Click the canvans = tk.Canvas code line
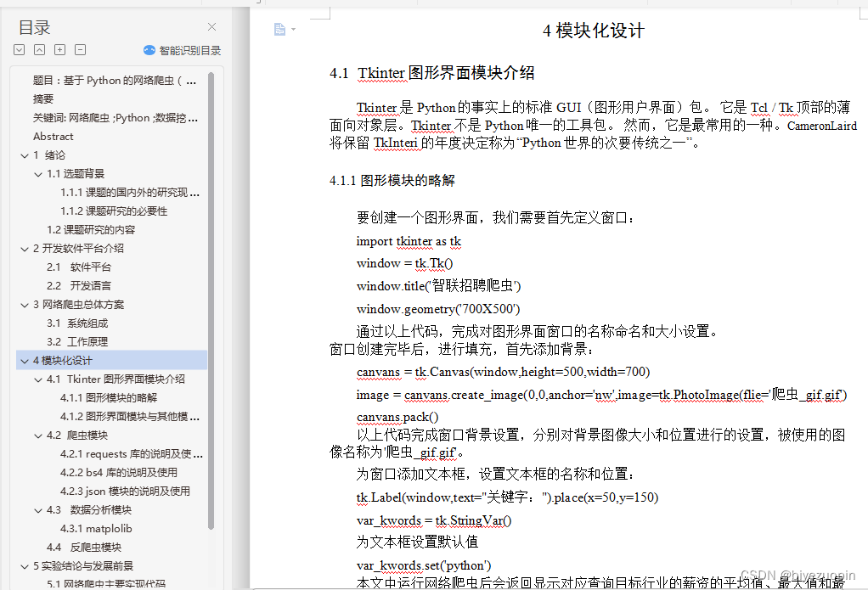This screenshot has width=868, height=590. click(x=503, y=372)
